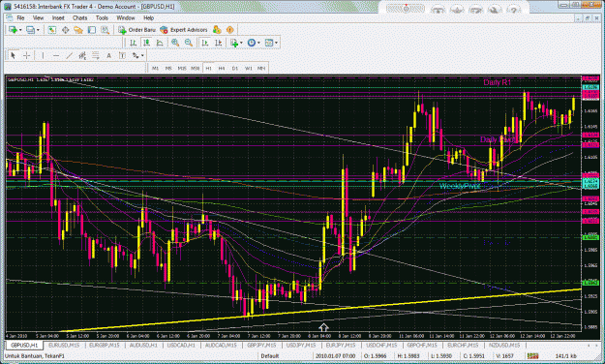605x364 pixels.
Task: Toggle chart shift icon
Action: click(x=219, y=43)
